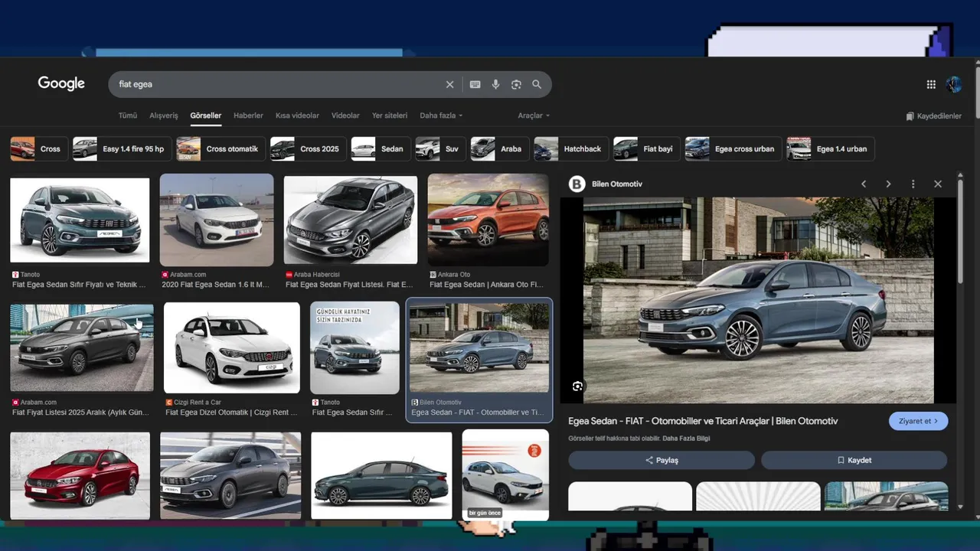Click the Ziyaret et button
980x551 pixels.
tap(918, 421)
